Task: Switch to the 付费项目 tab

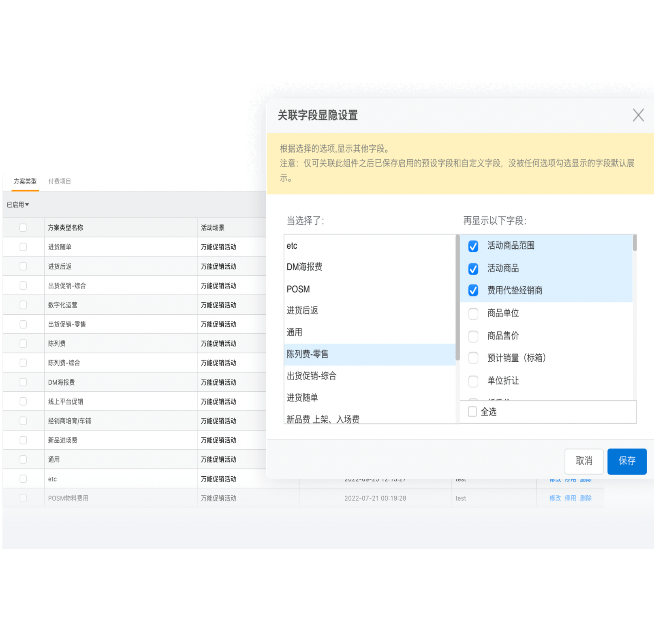Action: [x=60, y=181]
